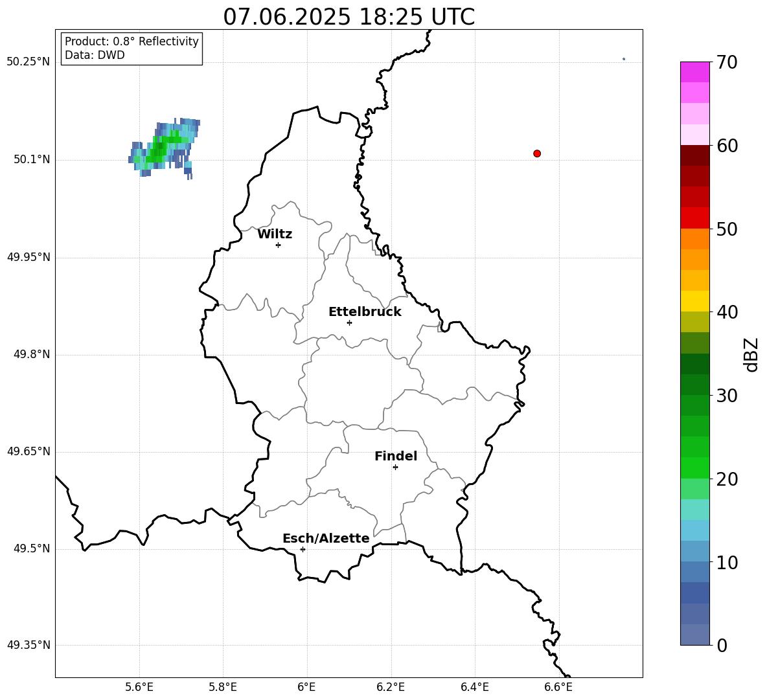Click the light blue colorbar swatch above 10
Image resolution: width=767 pixels, height=700 pixels.
pos(694,552)
